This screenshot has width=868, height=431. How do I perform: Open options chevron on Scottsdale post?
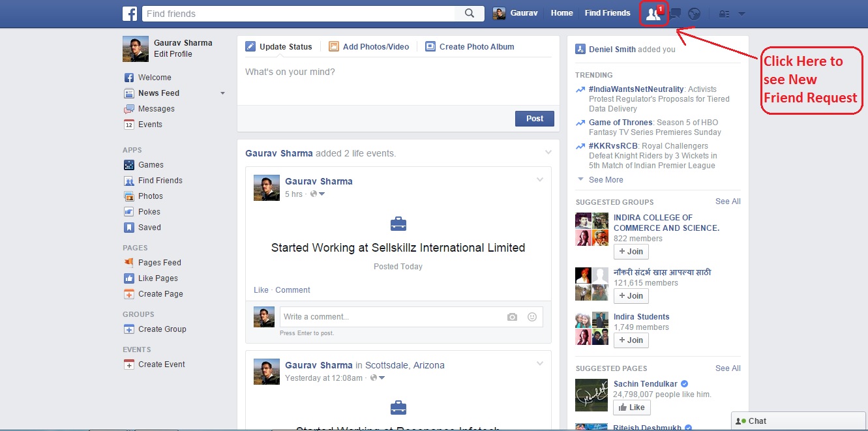click(540, 363)
